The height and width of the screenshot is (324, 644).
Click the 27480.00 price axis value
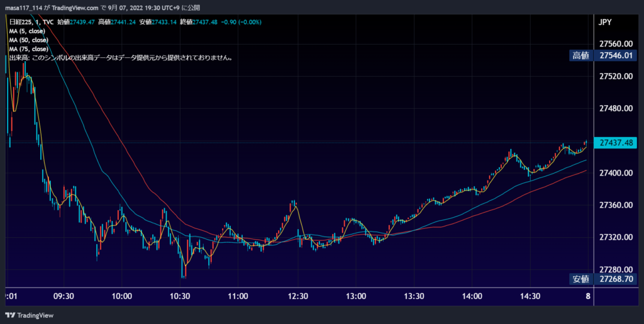(616, 108)
